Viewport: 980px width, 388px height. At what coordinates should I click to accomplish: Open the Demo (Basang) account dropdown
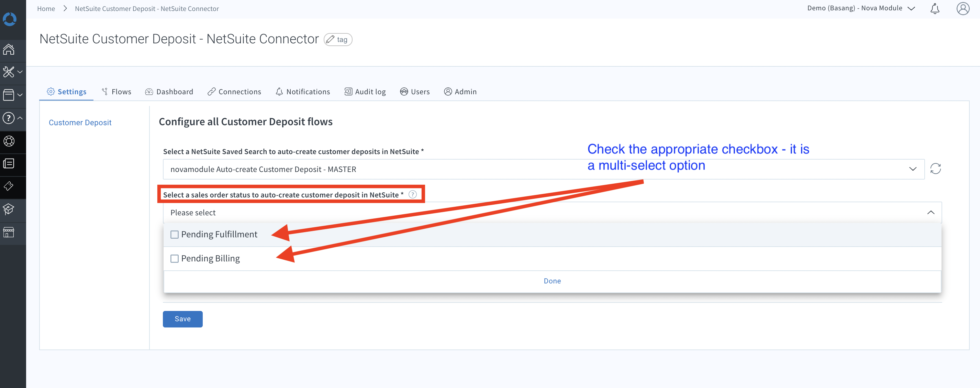pyautogui.click(x=861, y=8)
